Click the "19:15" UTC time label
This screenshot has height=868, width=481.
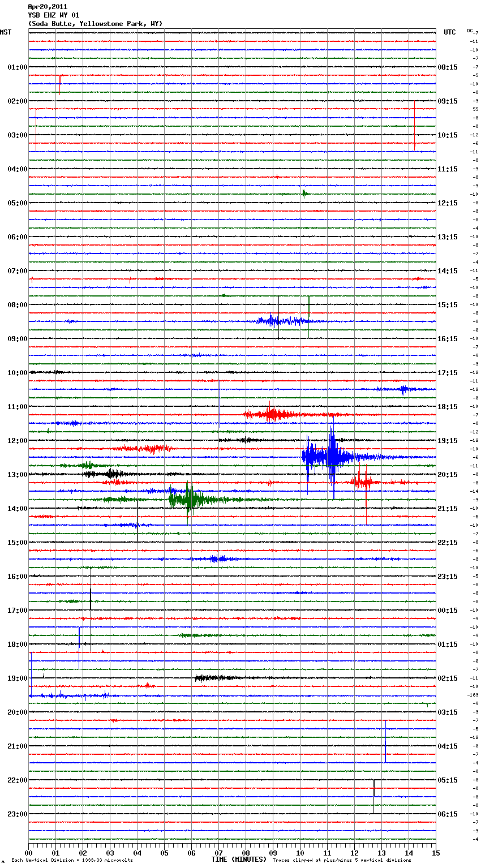click(448, 441)
